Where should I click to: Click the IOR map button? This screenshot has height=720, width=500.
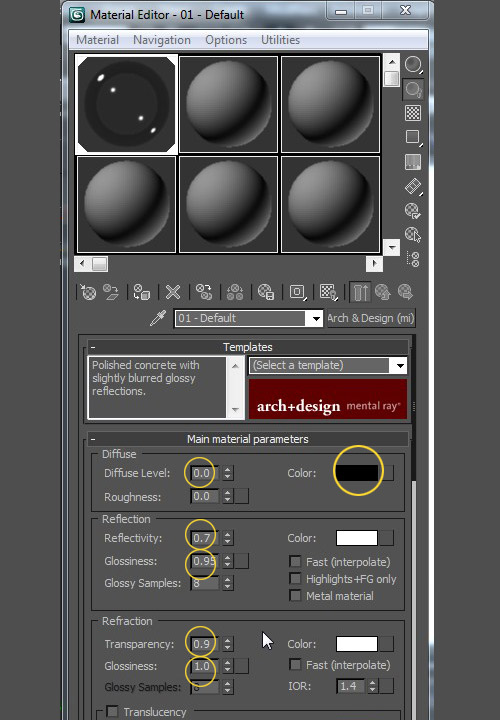pos(387,686)
